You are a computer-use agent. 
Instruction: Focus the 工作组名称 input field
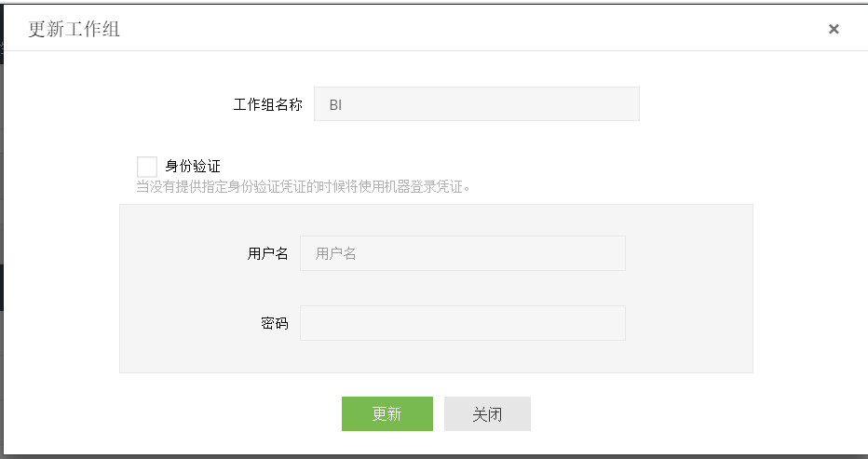point(476,104)
